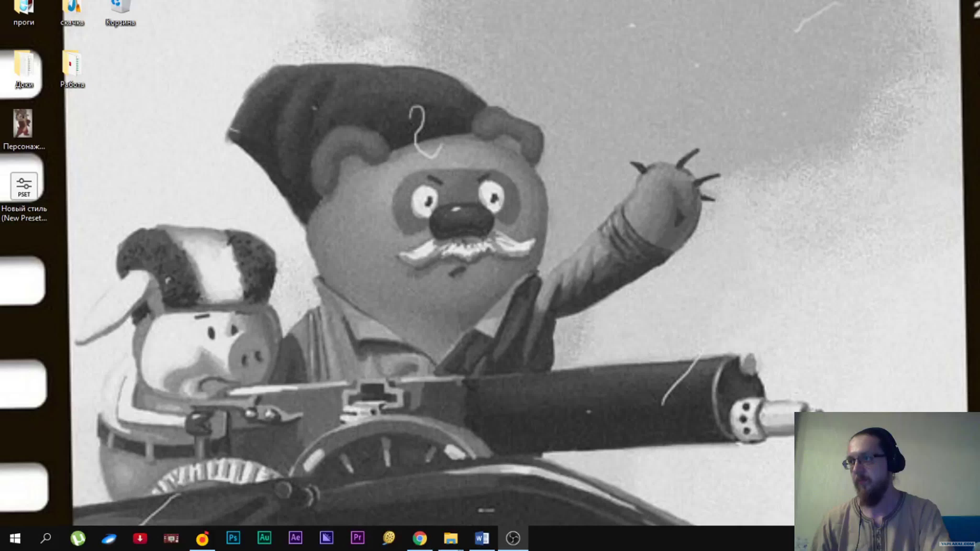
Task: Launch uTorrent from the taskbar
Action: coord(78,538)
